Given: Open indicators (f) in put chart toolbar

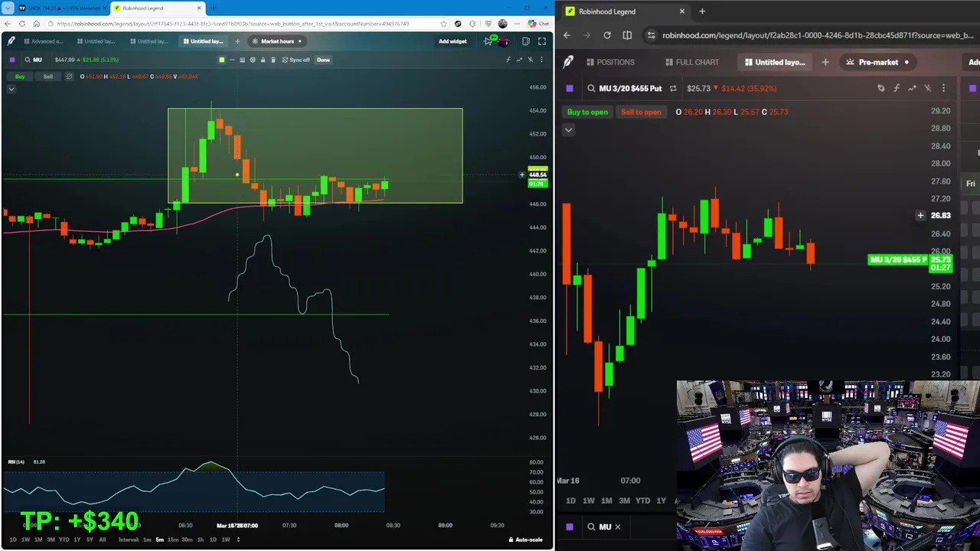Looking at the screenshot, I should (x=897, y=88).
